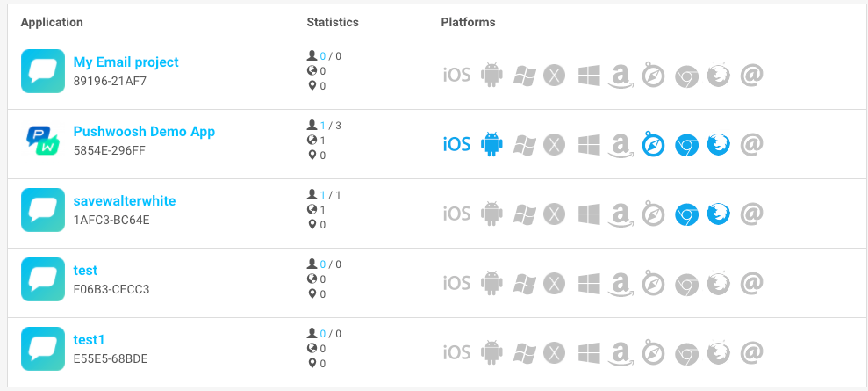Click the Amazon icon for My Email project
Image resolution: width=868 pixels, height=391 pixels.
coord(621,76)
